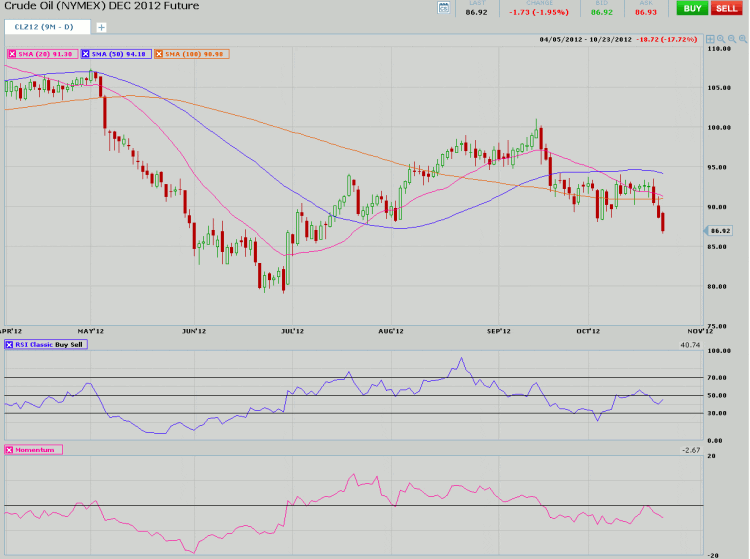Click Buy Sell in the RSI label
The width and height of the screenshot is (750, 559).
pyautogui.click(x=70, y=344)
